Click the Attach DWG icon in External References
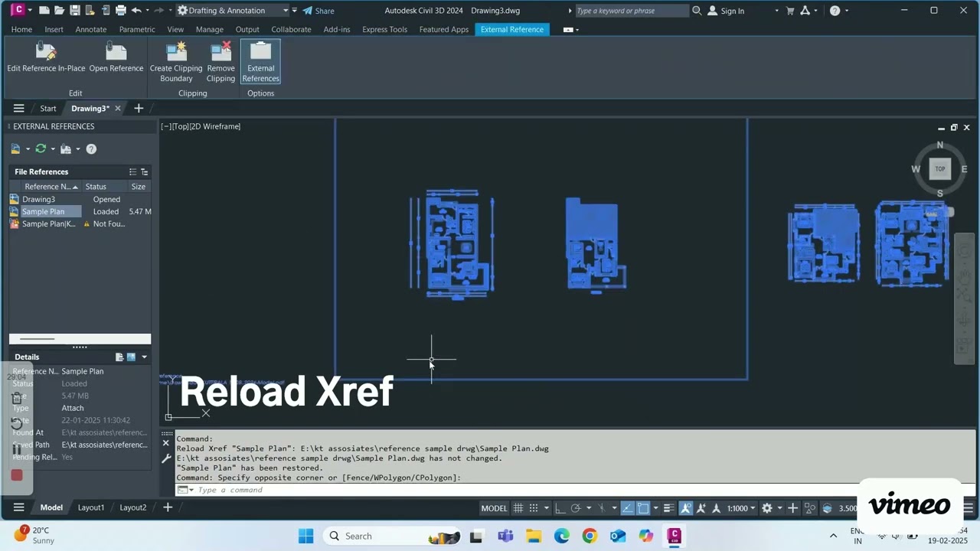The height and width of the screenshot is (551, 980). point(15,149)
